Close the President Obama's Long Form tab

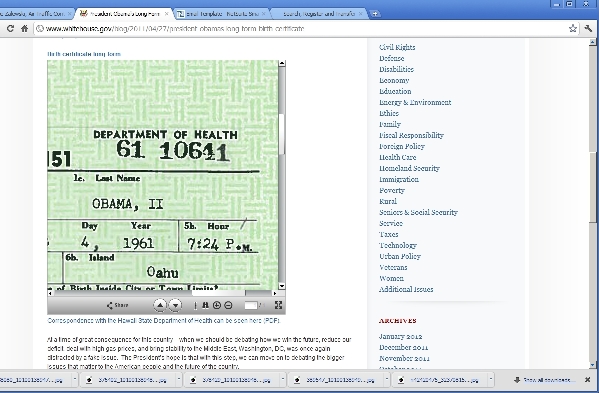tap(167, 14)
